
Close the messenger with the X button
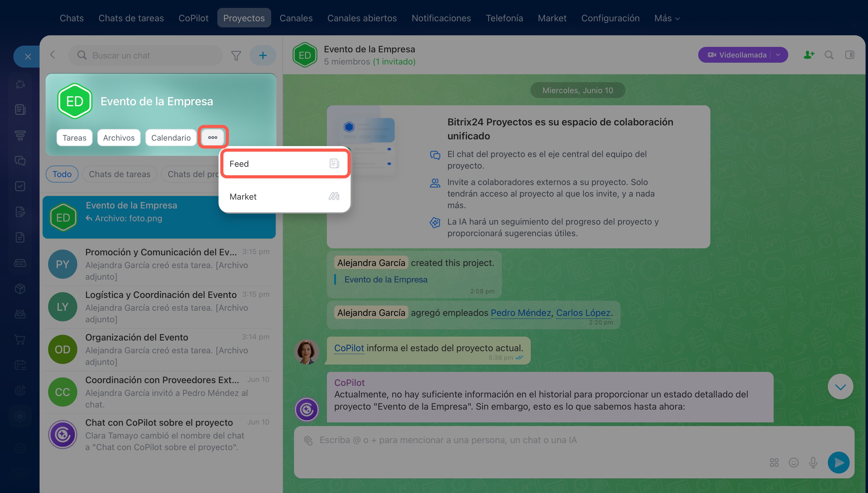pyautogui.click(x=28, y=57)
